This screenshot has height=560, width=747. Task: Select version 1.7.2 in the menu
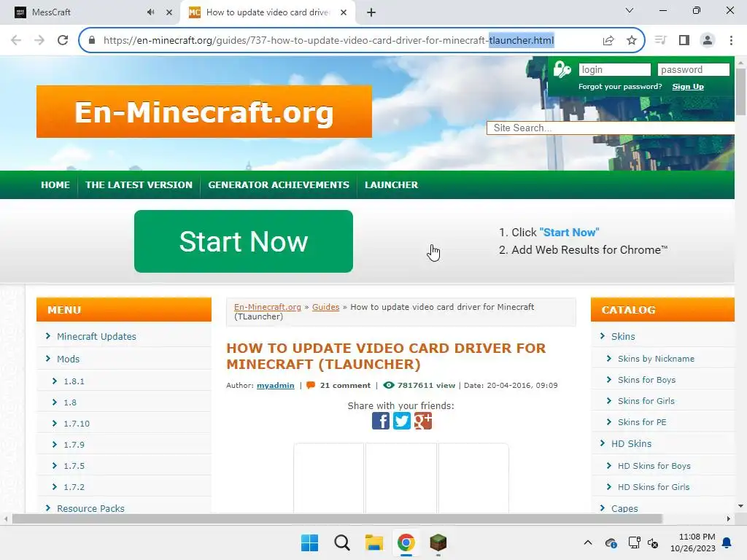pyautogui.click(x=74, y=486)
